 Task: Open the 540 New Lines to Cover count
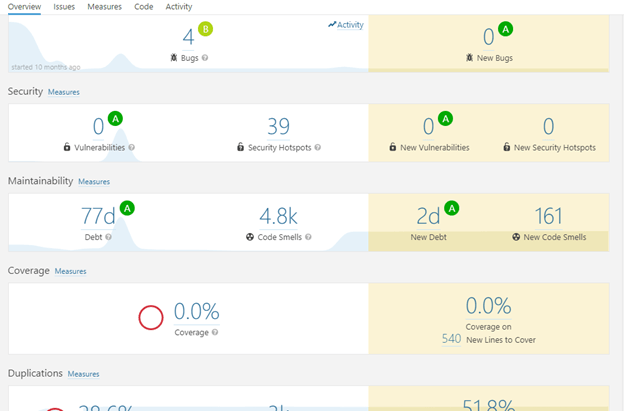click(451, 339)
